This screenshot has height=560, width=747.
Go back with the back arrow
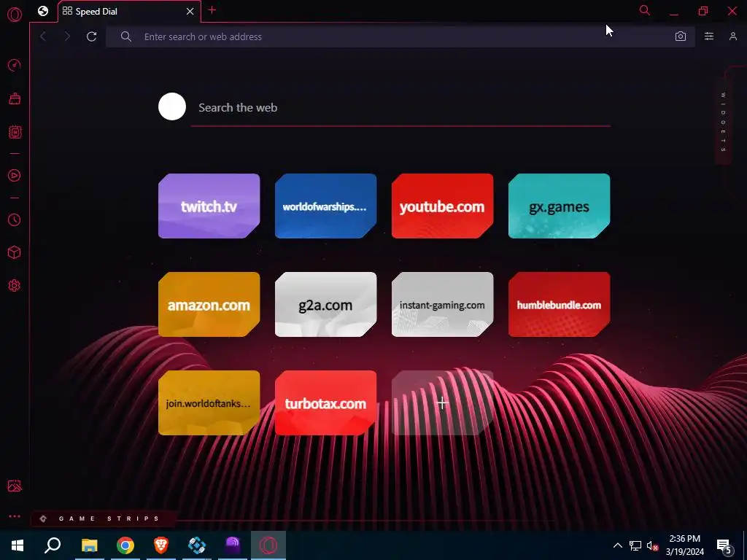(43, 36)
